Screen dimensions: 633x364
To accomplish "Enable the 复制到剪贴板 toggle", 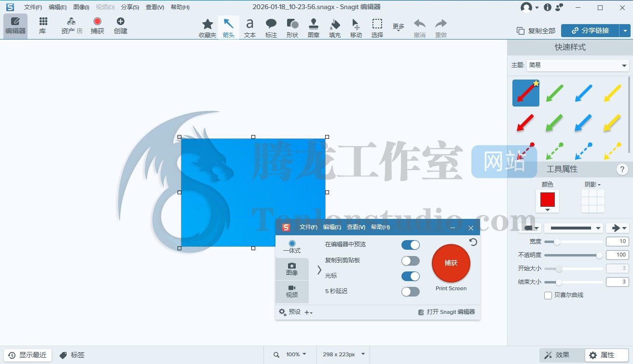I will click(410, 261).
